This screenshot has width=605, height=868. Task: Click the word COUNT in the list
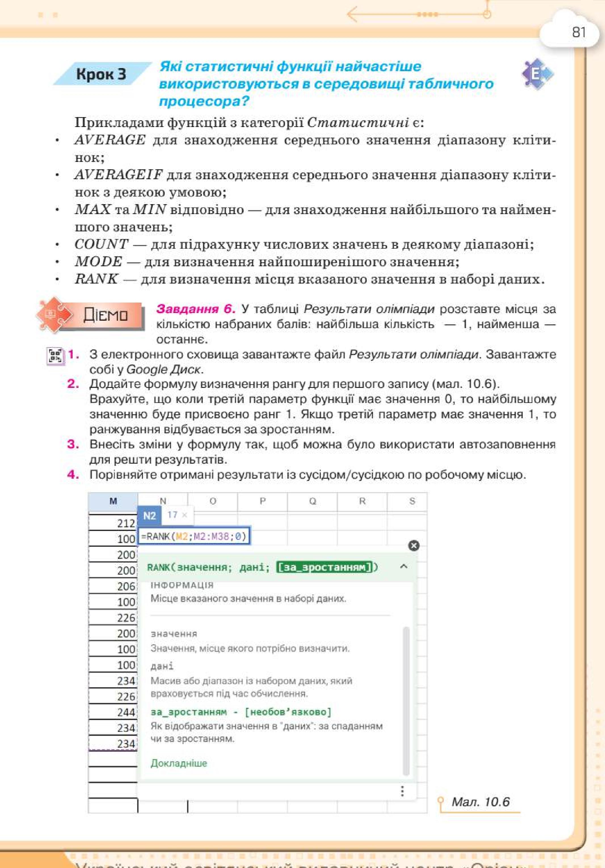101,244
